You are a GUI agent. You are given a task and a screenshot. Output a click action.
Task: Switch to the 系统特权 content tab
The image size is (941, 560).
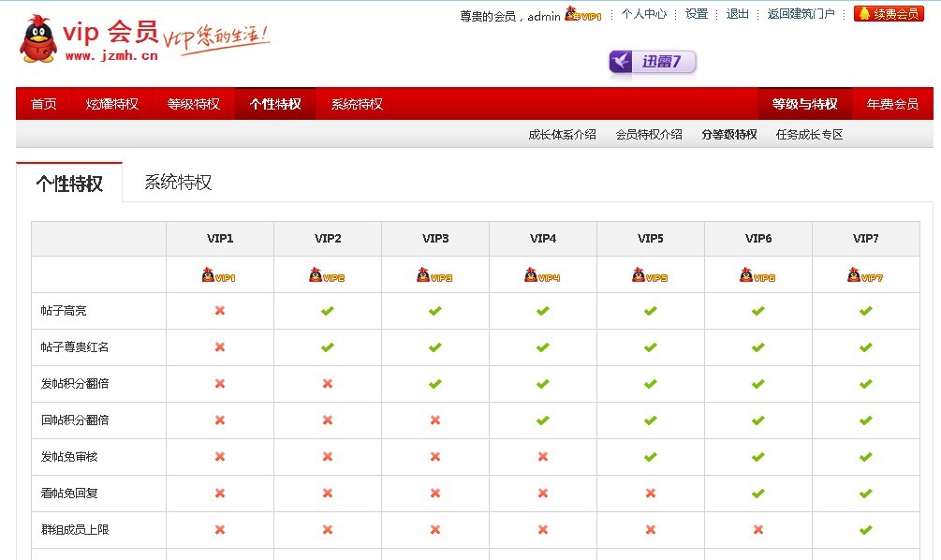click(178, 183)
